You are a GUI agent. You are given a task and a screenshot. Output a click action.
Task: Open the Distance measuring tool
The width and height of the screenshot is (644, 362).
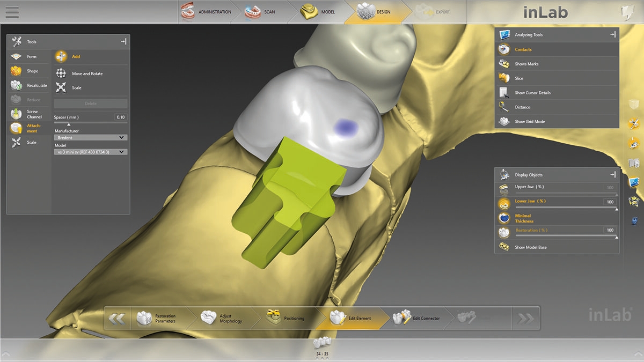504,107
